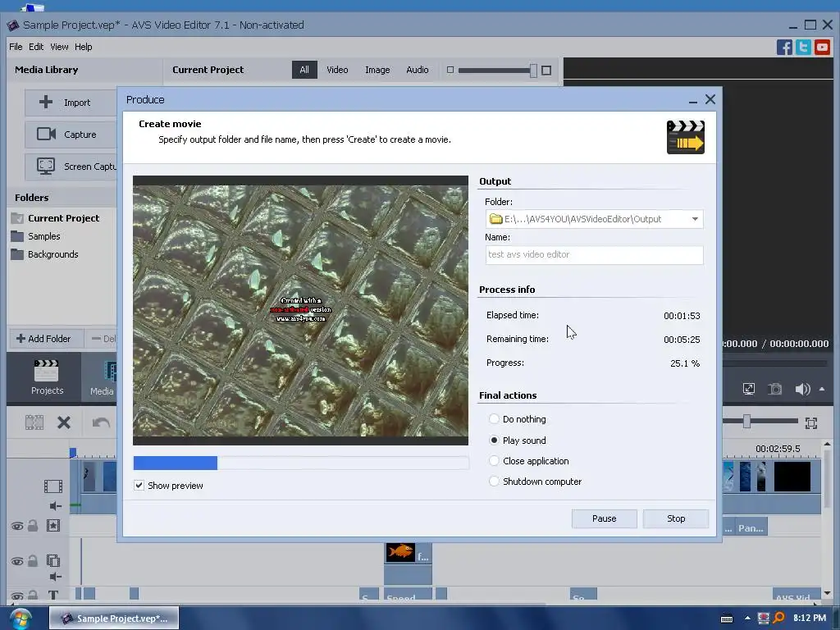Toggle visibility eye of video overlay track
The height and width of the screenshot is (630, 840).
(x=17, y=561)
